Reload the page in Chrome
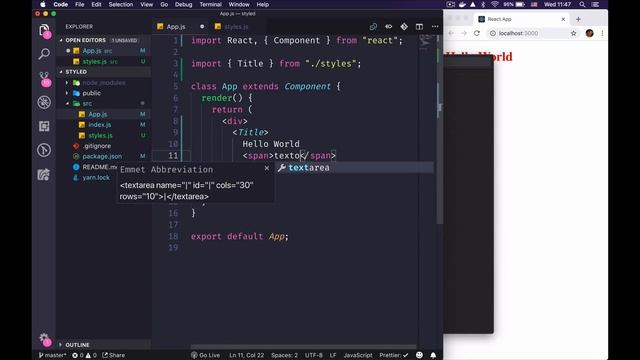Viewport: 640px width, 360px height. [477, 33]
